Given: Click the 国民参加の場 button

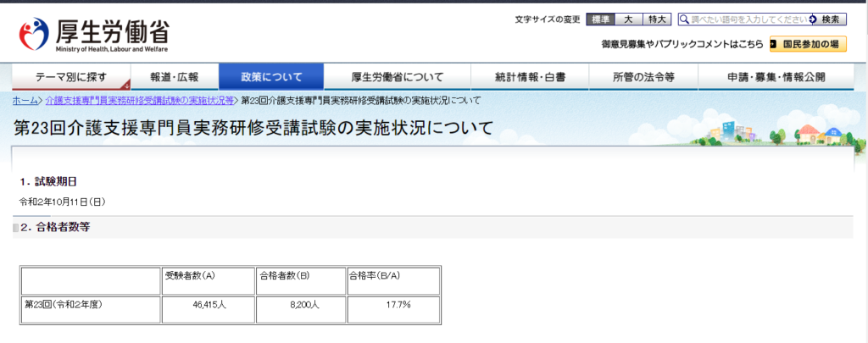Looking at the screenshot, I should click(x=807, y=43).
